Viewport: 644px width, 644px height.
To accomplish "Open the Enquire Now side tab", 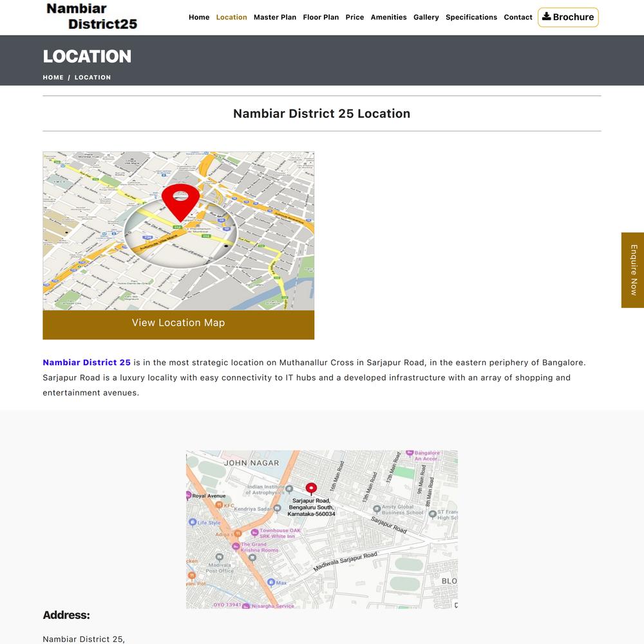I will tap(632, 270).
